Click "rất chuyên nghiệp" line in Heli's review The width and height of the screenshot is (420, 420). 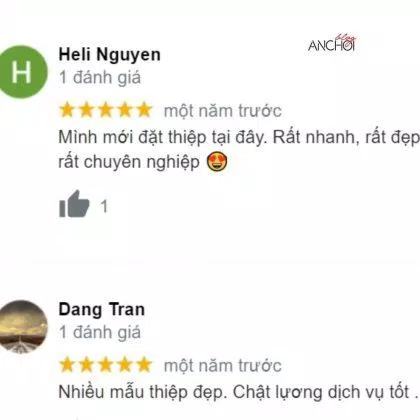coord(129,162)
